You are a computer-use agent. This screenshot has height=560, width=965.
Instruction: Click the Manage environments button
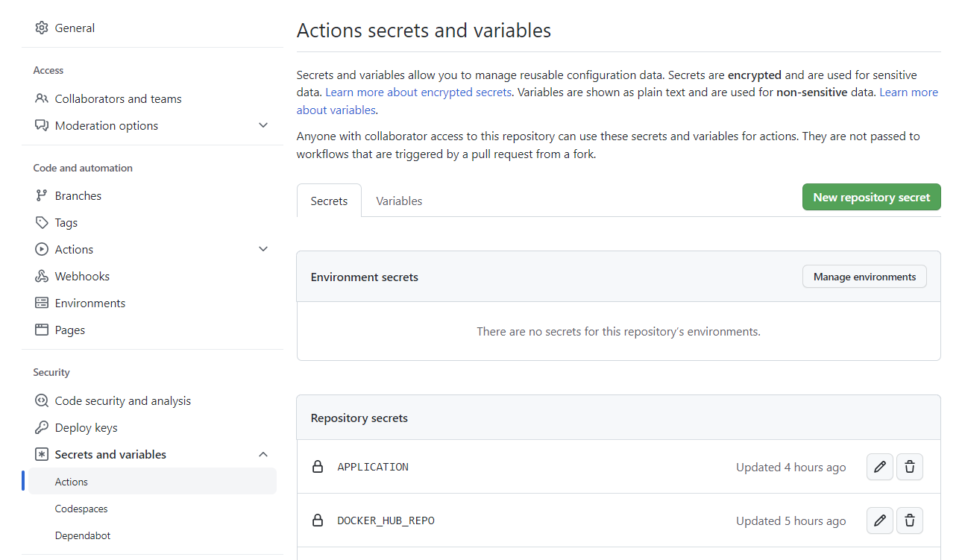pyautogui.click(x=864, y=277)
